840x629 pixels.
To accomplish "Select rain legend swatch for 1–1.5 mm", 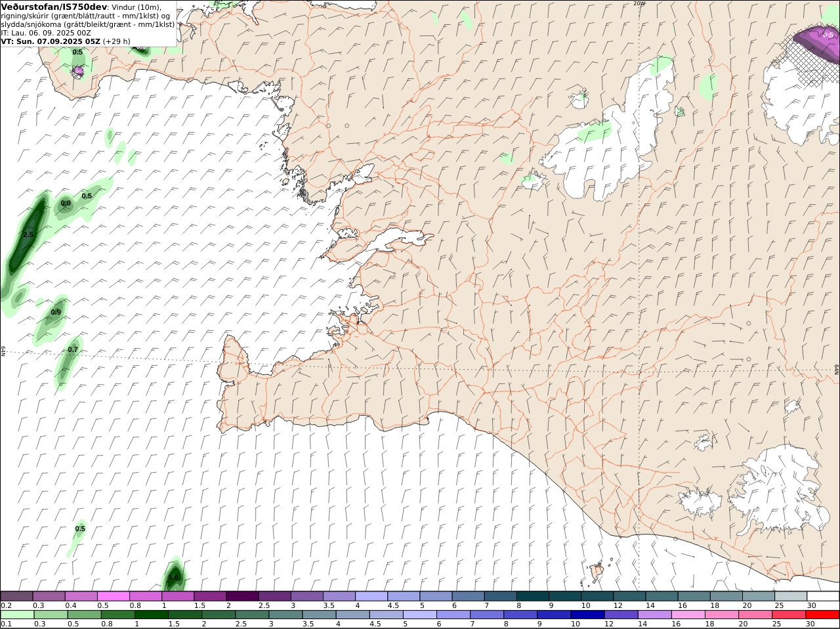I will [x=151, y=615].
